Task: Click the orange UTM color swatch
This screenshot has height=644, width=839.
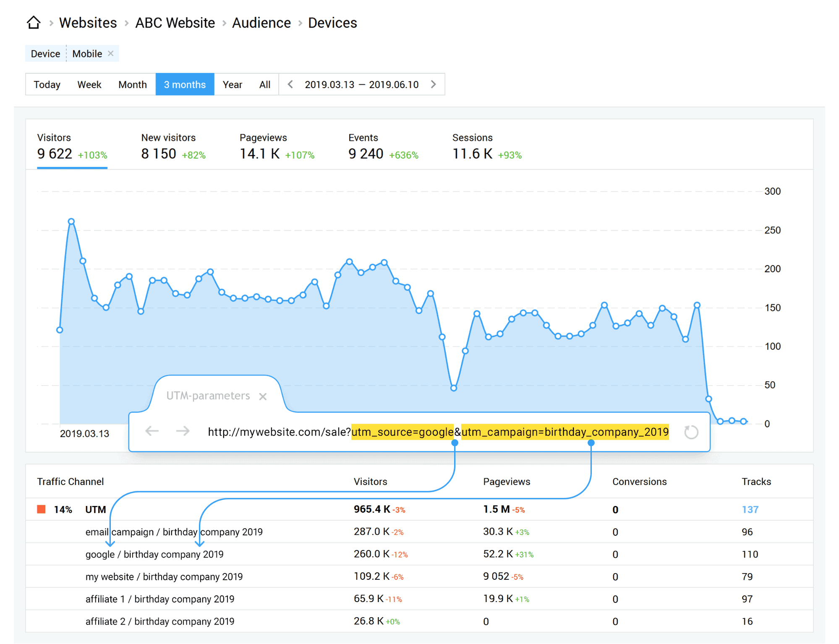Action: click(41, 509)
